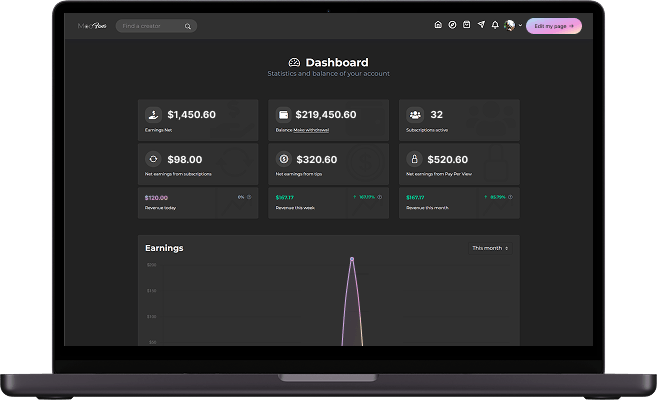This screenshot has height=401, width=657.
Task: Click the tips dollar coin icon
Action: [x=284, y=159]
